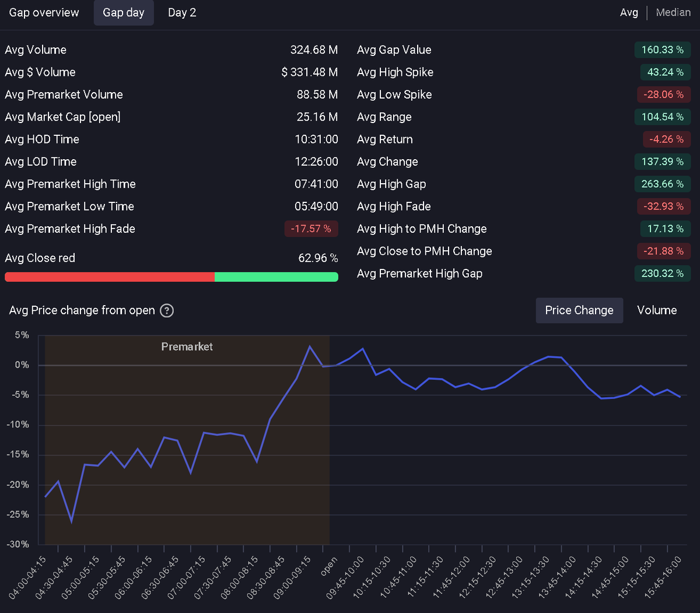Click the 12:15-12:30 time axis label
The height and width of the screenshot is (613, 700).
click(477, 578)
